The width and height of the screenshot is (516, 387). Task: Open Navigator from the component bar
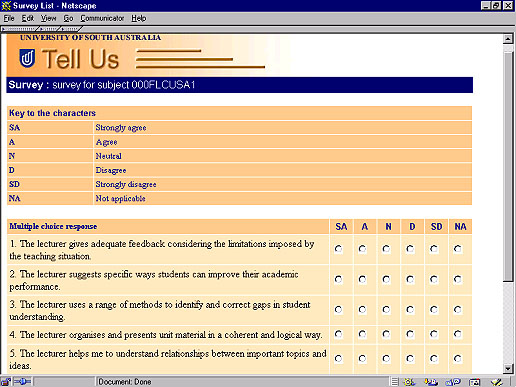click(409, 382)
